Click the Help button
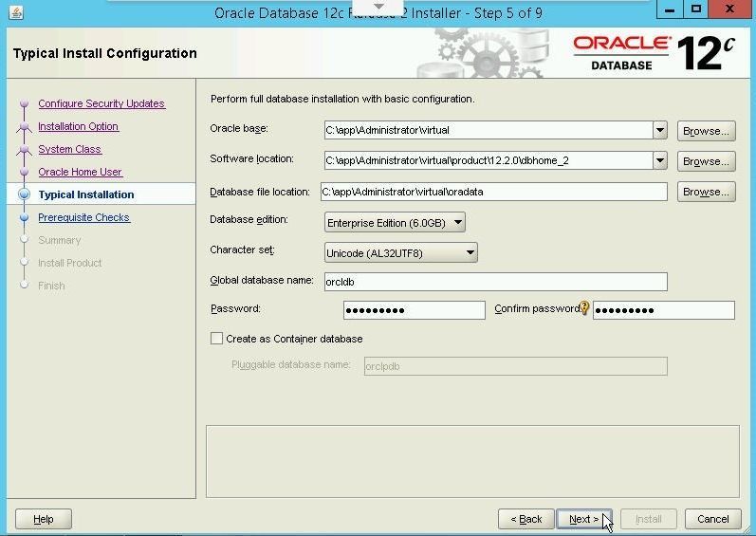This screenshot has height=536, width=756. [x=44, y=519]
